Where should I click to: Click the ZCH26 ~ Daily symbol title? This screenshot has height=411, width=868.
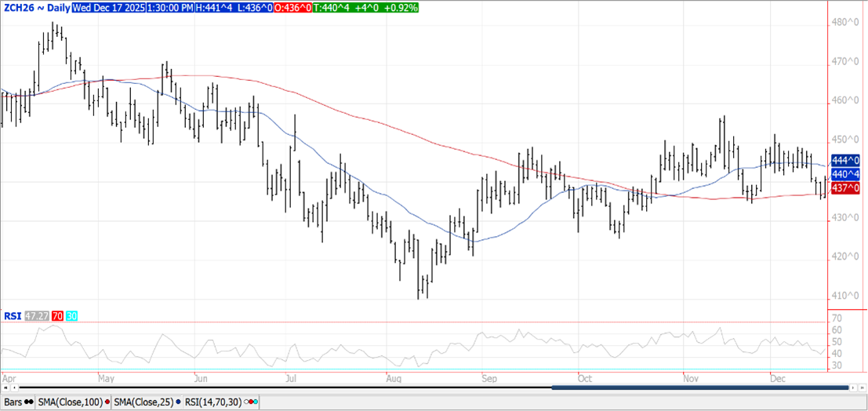pyautogui.click(x=36, y=7)
